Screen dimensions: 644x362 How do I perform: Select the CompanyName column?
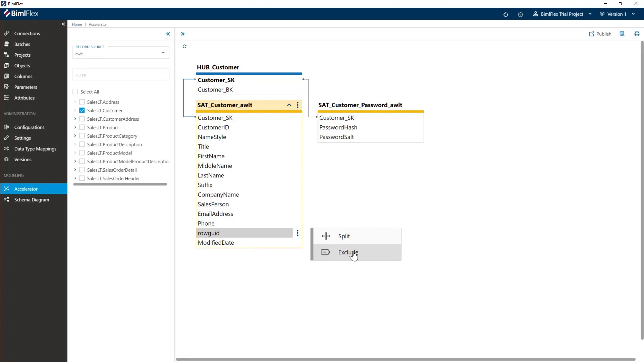[249, 195]
